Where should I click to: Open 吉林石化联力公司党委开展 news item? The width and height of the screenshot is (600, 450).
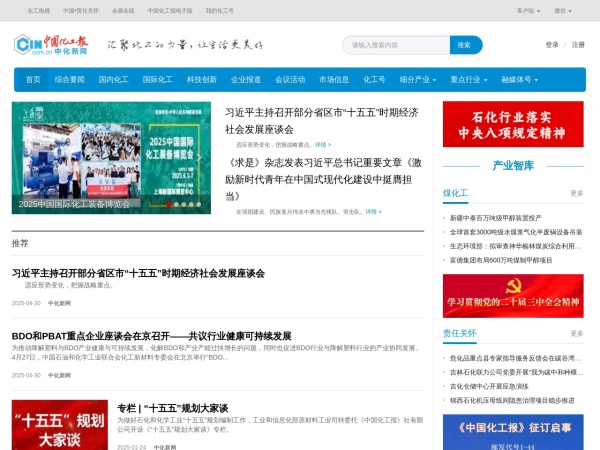pyautogui.click(x=516, y=372)
